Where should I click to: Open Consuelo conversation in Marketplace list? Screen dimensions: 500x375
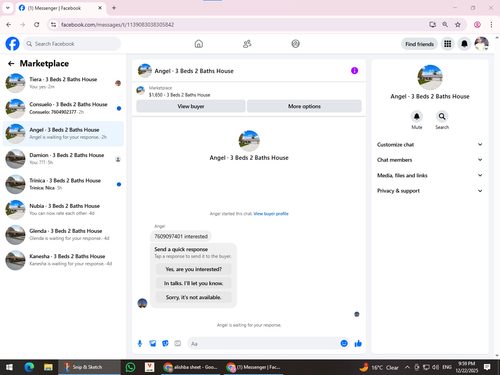[63, 108]
